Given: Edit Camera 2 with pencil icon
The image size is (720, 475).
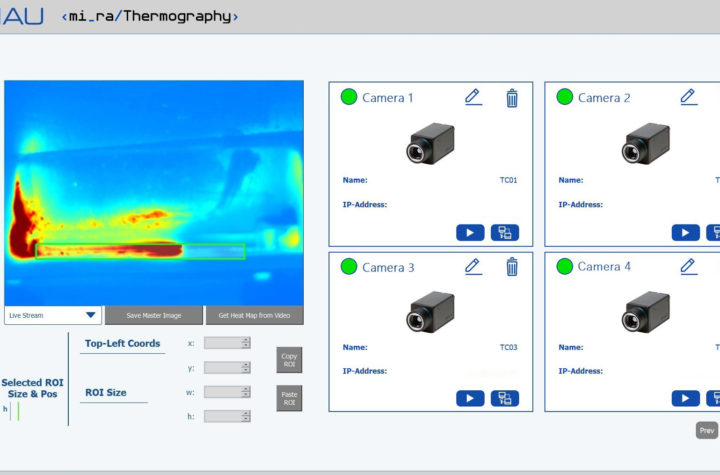Looking at the screenshot, I should click(688, 97).
